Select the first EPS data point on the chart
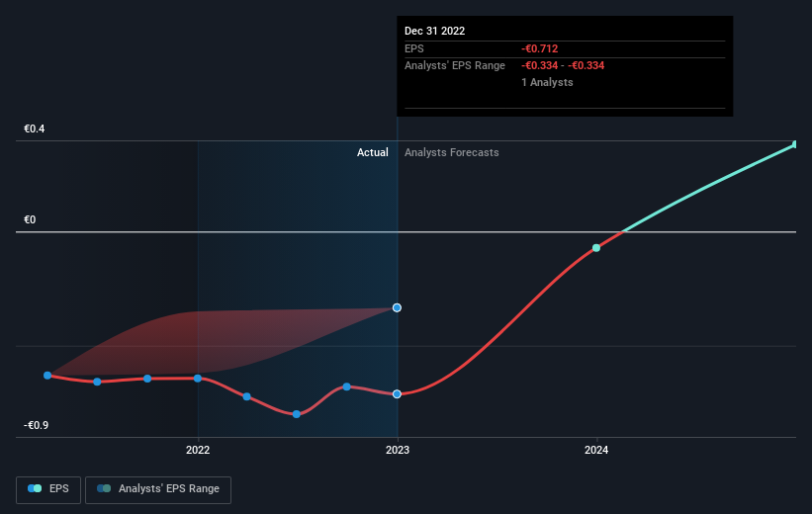Screen dimensions: 812x514 coord(47,376)
